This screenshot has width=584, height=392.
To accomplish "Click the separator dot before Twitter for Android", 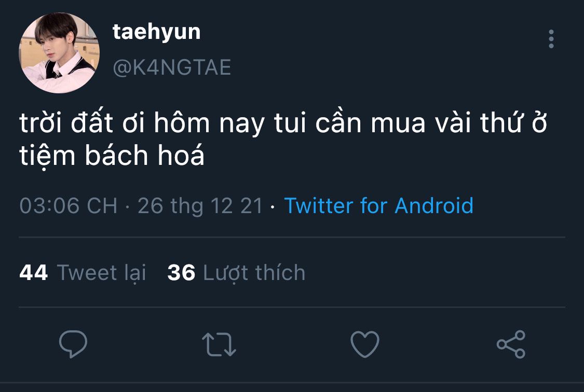I will coord(273,207).
